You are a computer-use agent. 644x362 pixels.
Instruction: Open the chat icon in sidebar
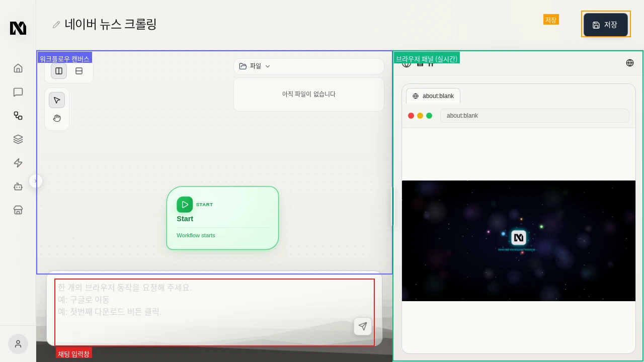coord(18,92)
